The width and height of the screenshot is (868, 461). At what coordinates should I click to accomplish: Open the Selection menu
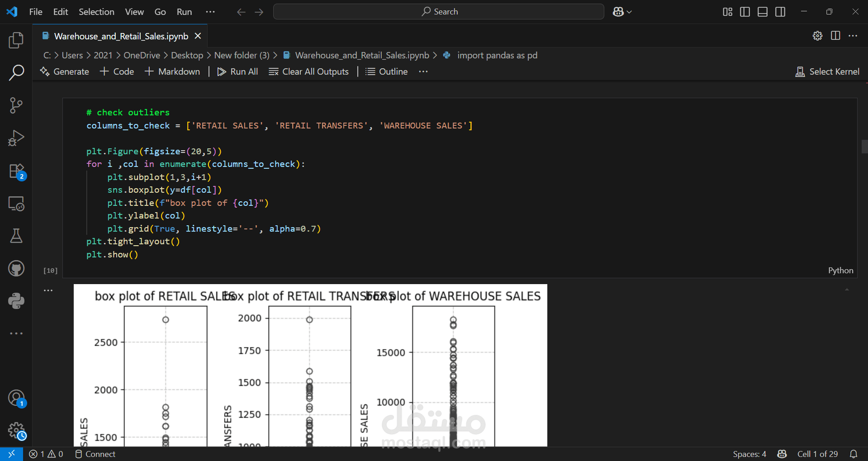[x=96, y=12]
